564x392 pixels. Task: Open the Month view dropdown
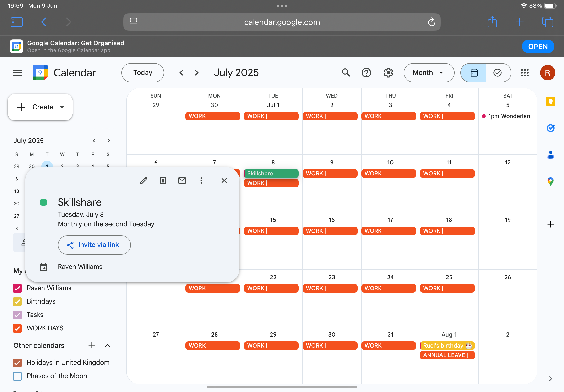428,73
